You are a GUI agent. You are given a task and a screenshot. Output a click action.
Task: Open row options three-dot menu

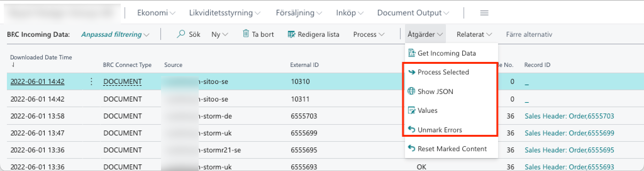click(x=91, y=82)
